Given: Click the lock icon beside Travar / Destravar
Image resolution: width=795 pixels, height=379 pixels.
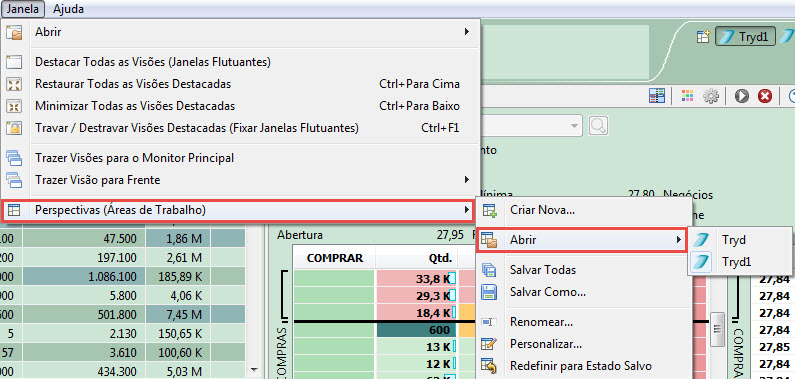Looking at the screenshot, I should 14,128.
